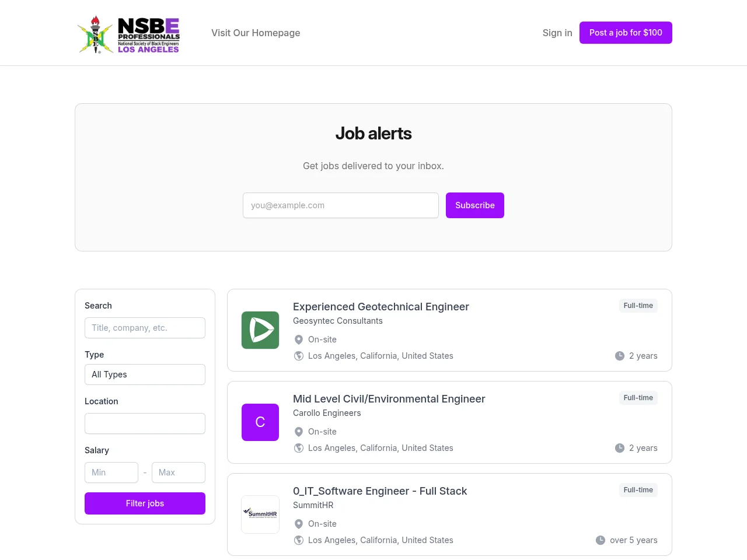
Task: Click On-site text on SummitHR job
Action: point(322,524)
